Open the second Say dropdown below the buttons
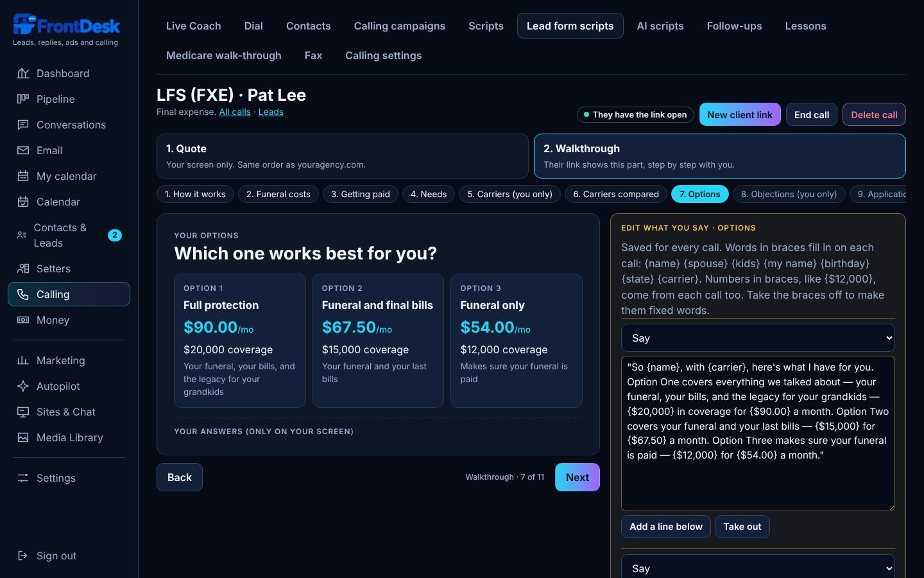 coord(758,567)
